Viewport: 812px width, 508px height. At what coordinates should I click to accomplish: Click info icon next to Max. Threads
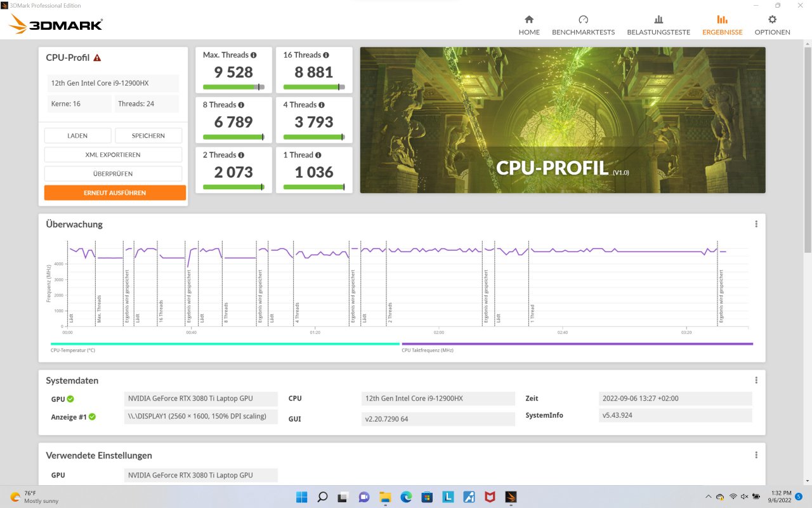pyautogui.click(x=253, y=55)
